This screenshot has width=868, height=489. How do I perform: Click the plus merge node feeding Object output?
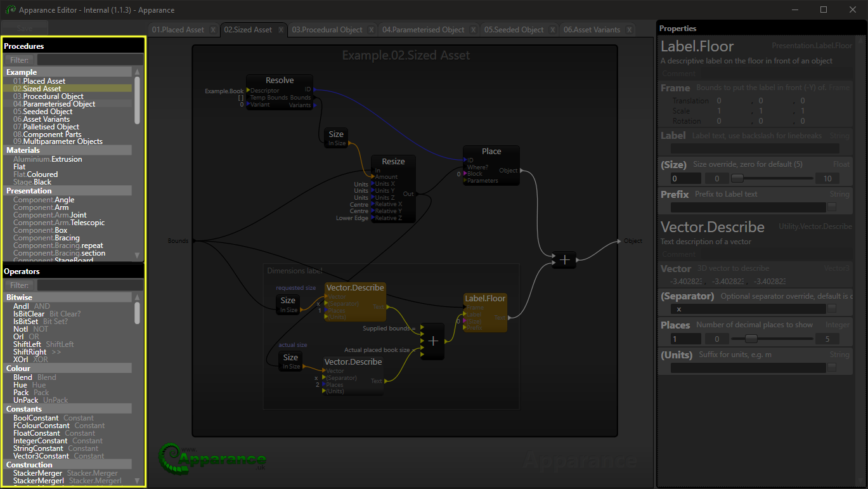point(564,260)
